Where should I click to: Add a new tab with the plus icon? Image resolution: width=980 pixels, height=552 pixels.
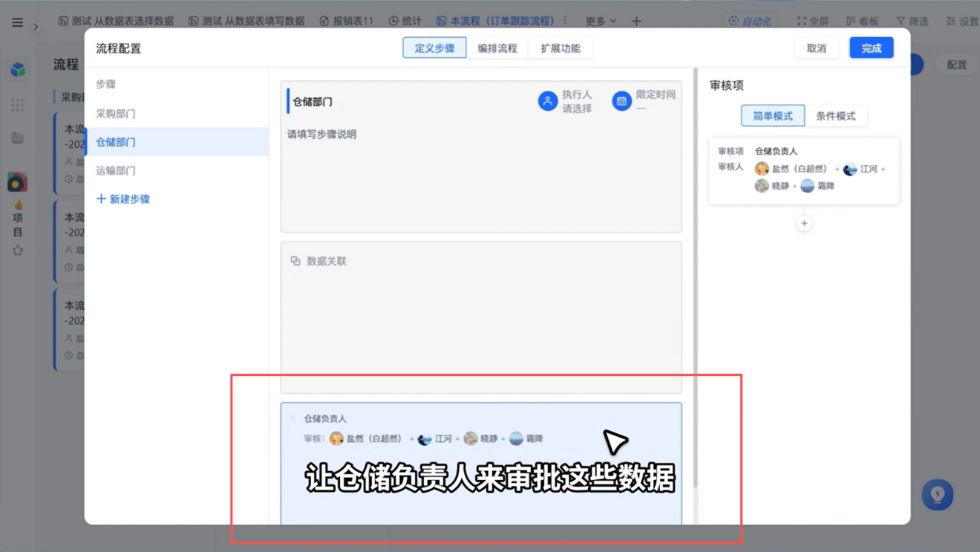(x=636, y=21)
